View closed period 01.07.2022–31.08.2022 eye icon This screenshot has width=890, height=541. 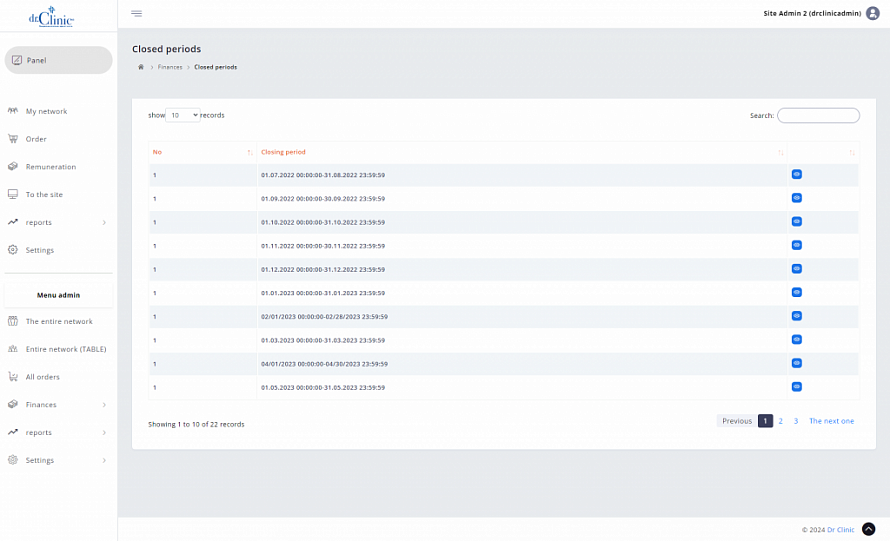coord(796,174)
